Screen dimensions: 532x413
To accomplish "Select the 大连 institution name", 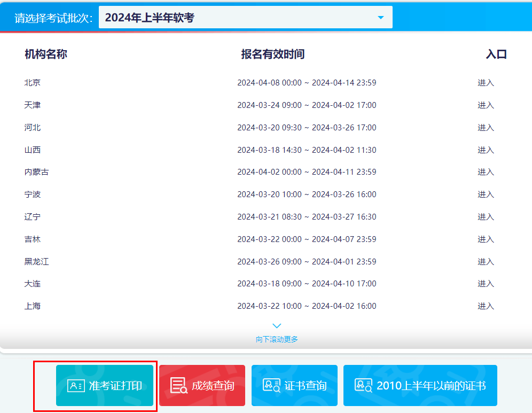I will tap(33, 284).
